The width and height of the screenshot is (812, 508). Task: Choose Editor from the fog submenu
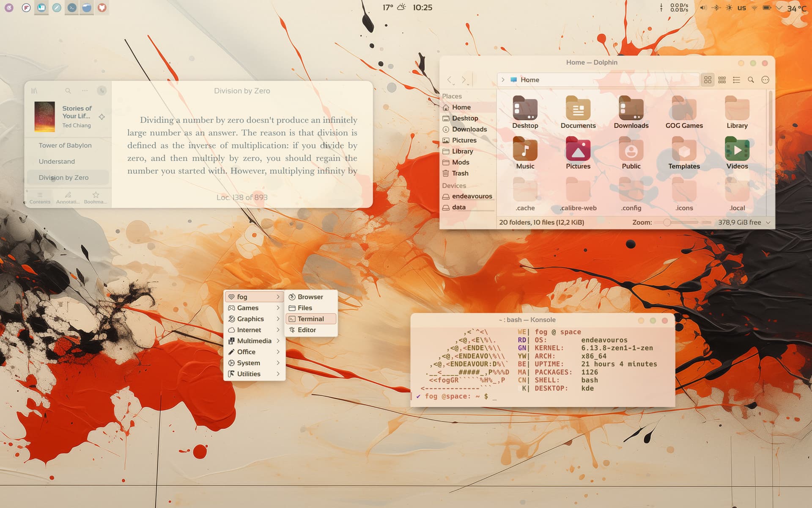pyautogui.click(x=311, y=330)
